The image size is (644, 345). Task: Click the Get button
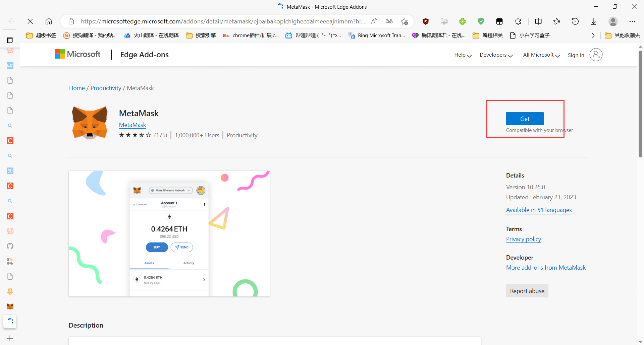[x=525, y=119]
